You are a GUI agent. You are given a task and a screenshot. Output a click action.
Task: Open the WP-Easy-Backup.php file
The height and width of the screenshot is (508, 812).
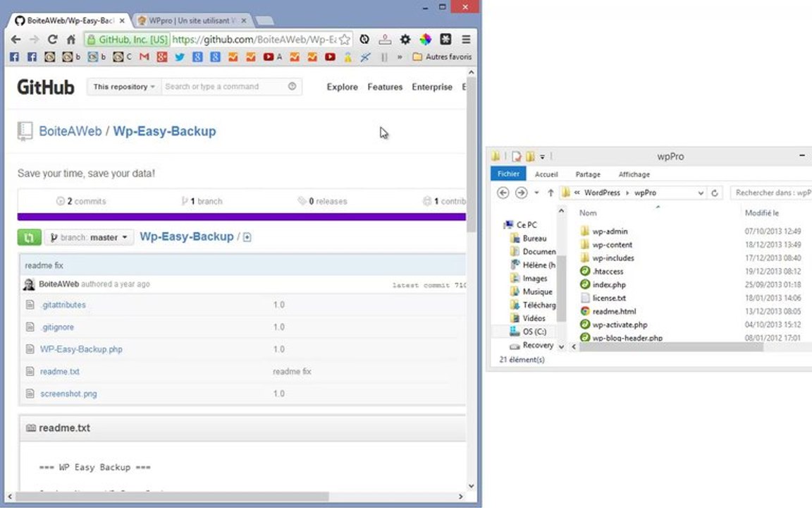pyautogui.click(x=81, y=349)
